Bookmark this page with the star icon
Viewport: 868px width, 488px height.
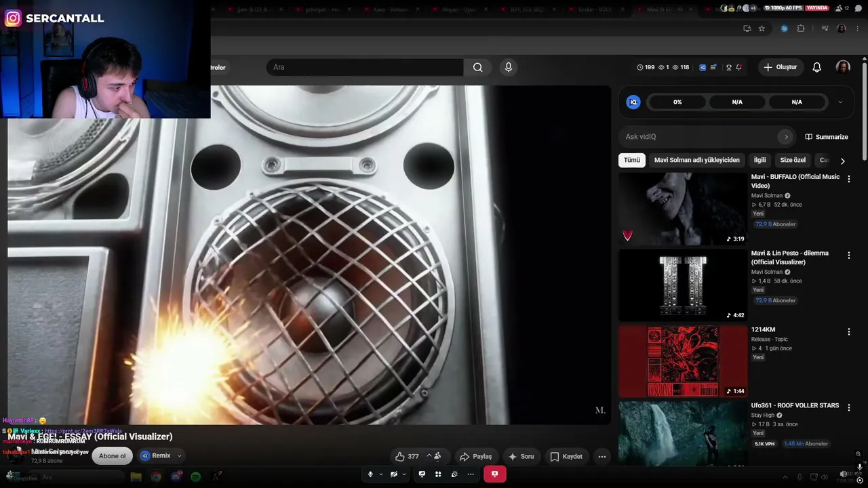pyautogui.click(x=762, y=28)
